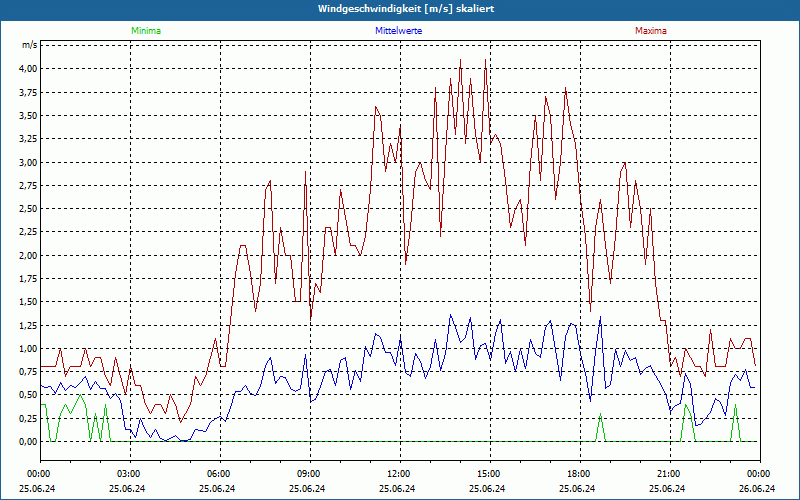Click the 2,50 y-axis value

(28, 209)
